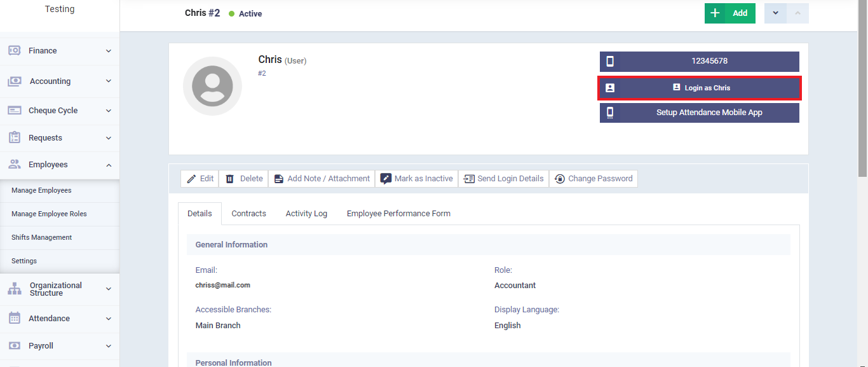Image resolution: width=868 pixels, height=367 pixels.
Task: Click the Mark as Inactive icon
Action: point(386,179)
